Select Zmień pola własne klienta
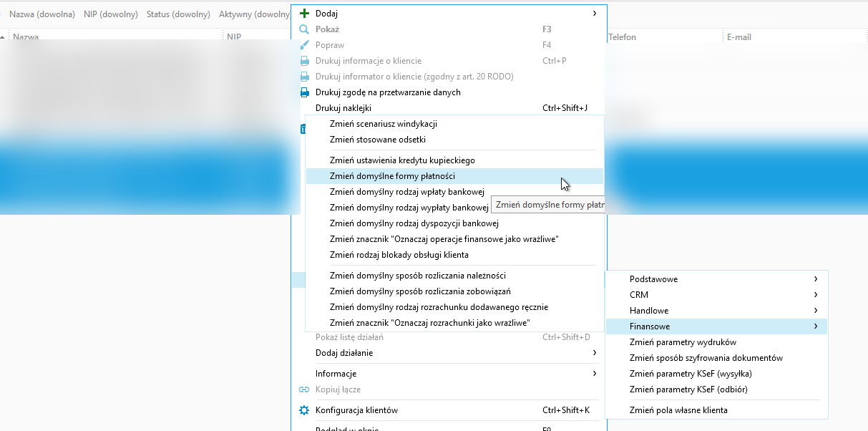Image resolution: width=868 pixels, height=431 pixels. pos(716,410)
